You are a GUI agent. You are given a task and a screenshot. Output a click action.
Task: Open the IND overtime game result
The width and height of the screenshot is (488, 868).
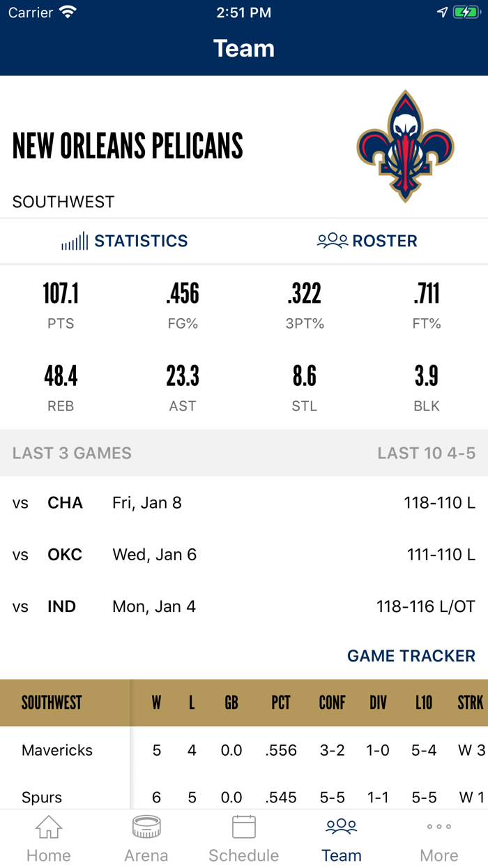click(x=244, y=606)
